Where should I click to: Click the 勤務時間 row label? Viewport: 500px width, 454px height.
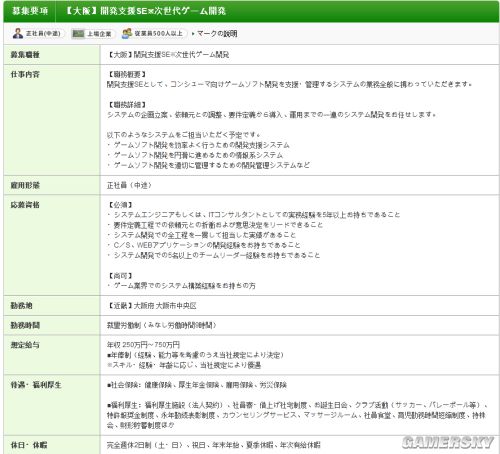click(x=25, y=325)
